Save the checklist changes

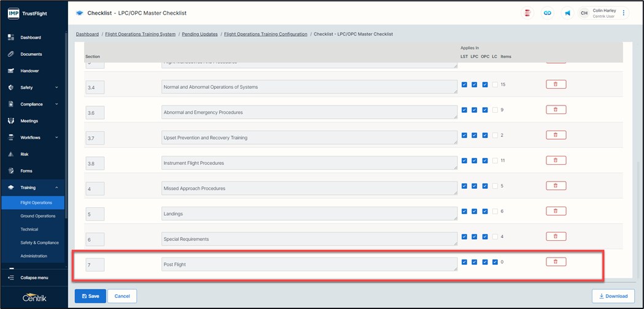(90, 296)
